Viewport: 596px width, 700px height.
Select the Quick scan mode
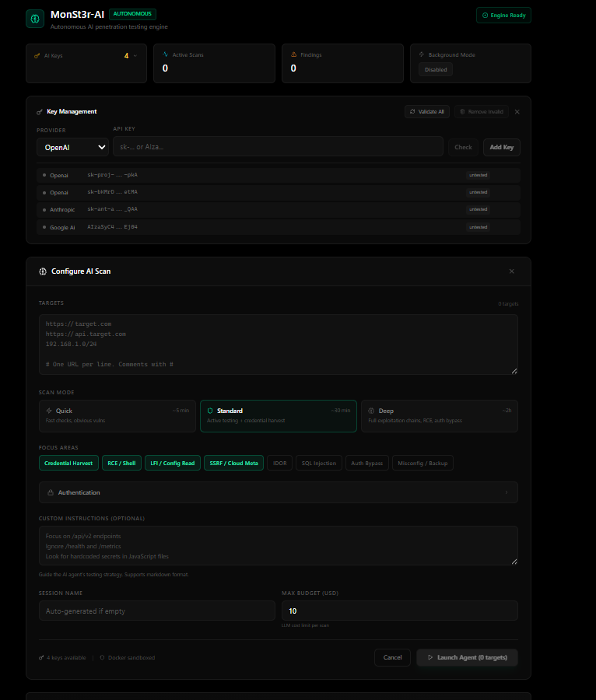(x=117, y=416)
